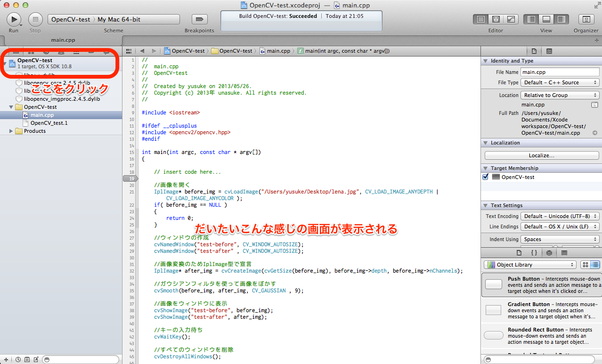Toggle the navigator pane view button
The width and height of the screenshot is (602, 364).
[x=531, y=19]
